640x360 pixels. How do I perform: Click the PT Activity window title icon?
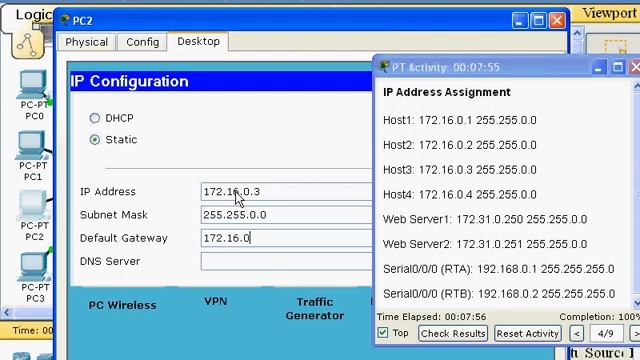pos(384,66)
